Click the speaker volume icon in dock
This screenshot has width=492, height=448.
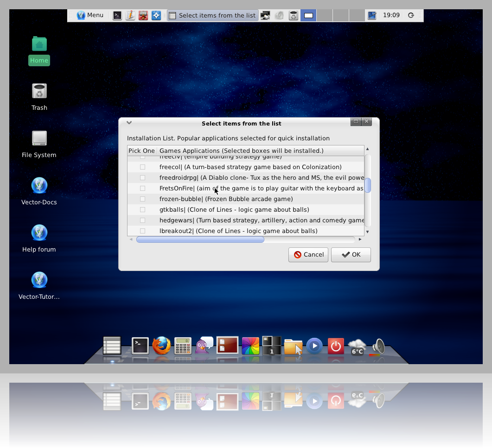379,346
